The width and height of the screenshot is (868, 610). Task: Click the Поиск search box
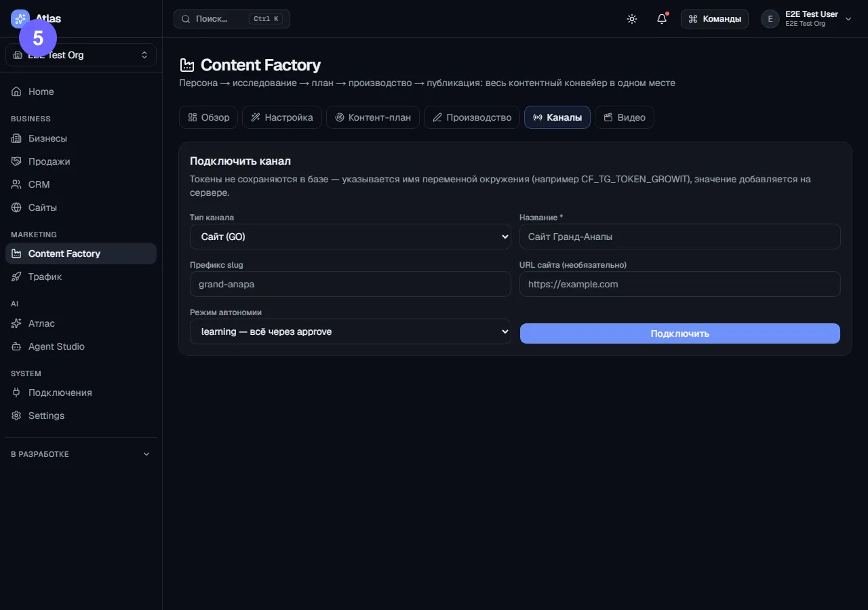point(232,19)
